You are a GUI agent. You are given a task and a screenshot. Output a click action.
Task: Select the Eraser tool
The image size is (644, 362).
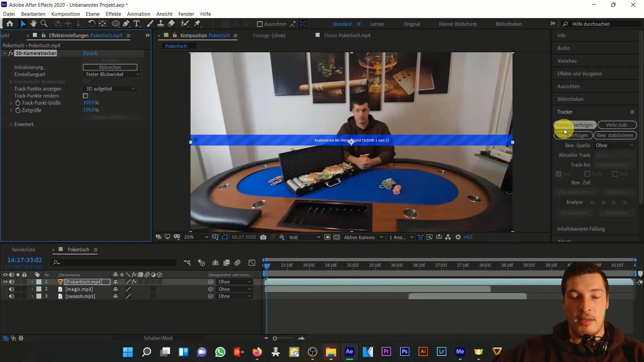pos(171,24)
